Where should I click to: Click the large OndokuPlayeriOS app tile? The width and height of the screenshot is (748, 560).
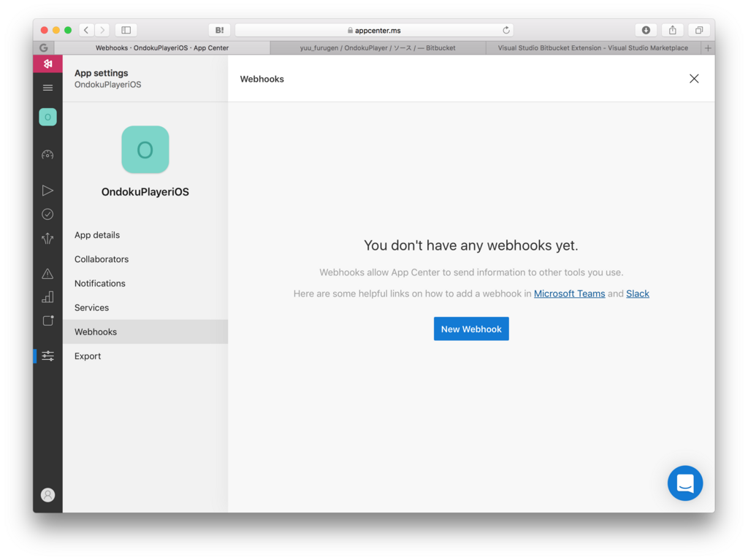click(x=145, y=149)
